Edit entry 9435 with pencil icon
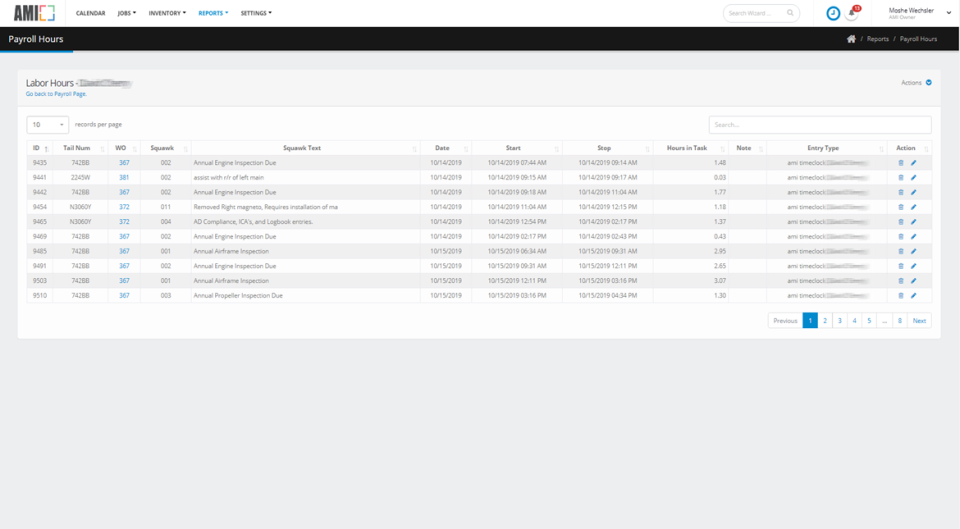Image resolution: width=960 pixels, height=529 pixels. tap(913, 163)
